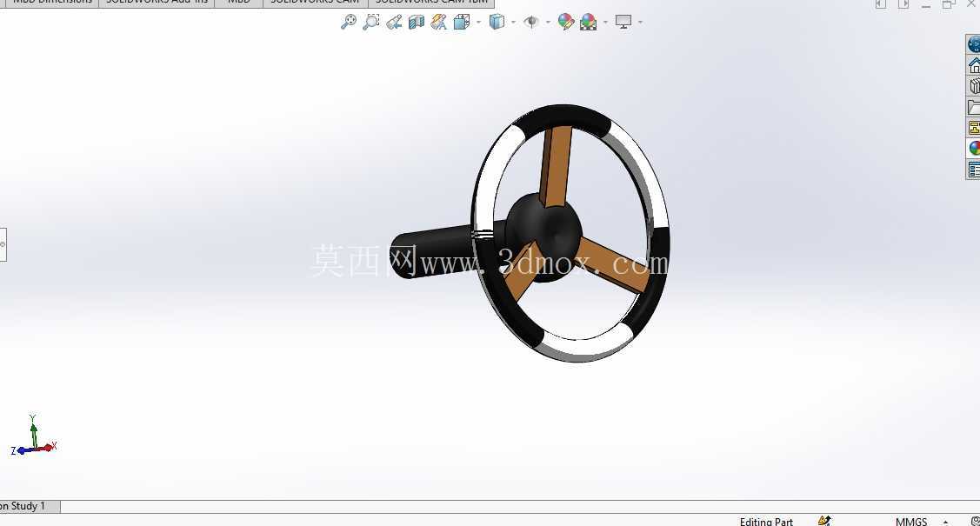This screenshot has height=526, width=980.
Task: Expand the Display Style dropdown arrow
Action: pos(513,23)
